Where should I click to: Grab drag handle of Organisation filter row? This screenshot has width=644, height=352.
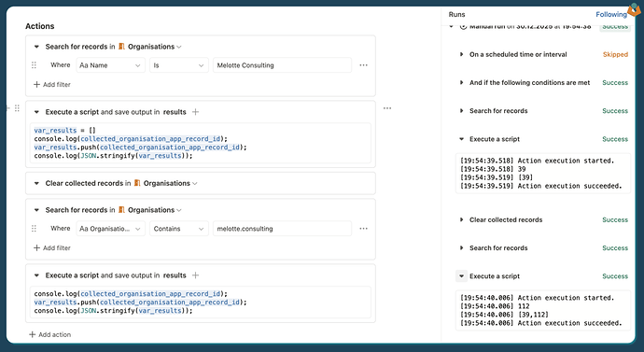click(35, 229)
